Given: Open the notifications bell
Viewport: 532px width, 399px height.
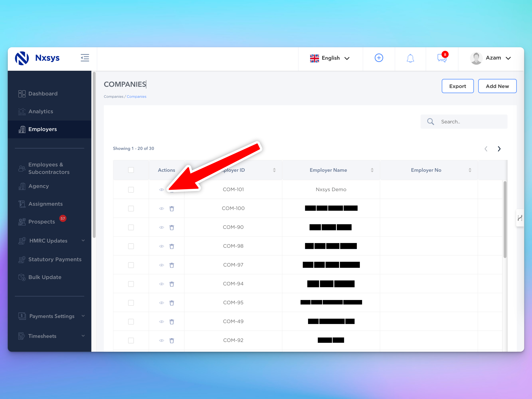Looking at the screenshot, I should point(410,58).
